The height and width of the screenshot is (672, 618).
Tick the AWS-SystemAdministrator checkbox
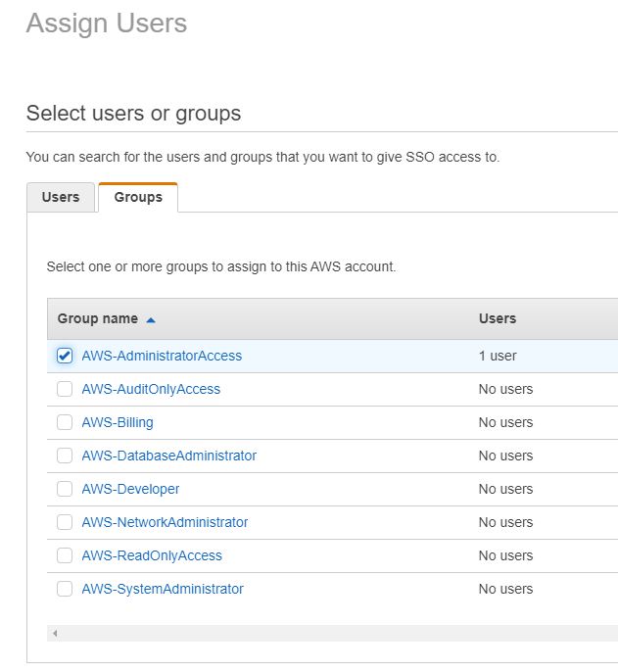coord(65,589)
